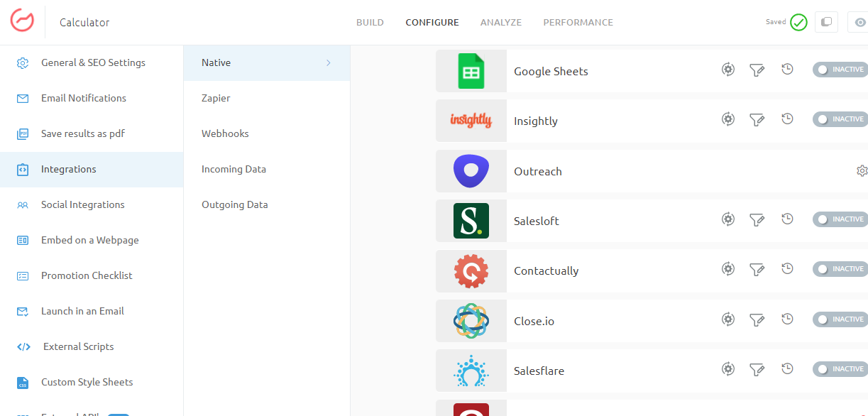Click the Insightly logo thumbnail

(471, 121)
